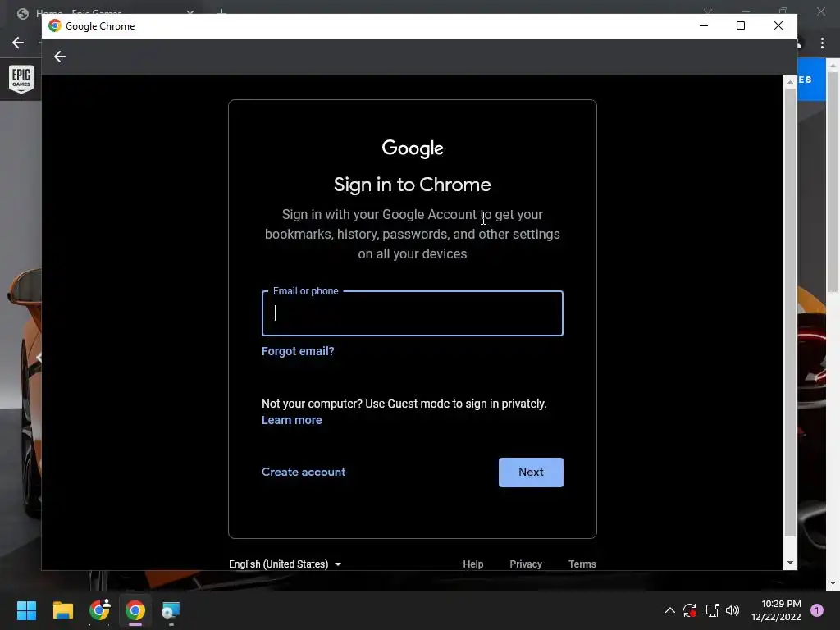Click the Google Chrome logo in title bar

tap(55, 25)
